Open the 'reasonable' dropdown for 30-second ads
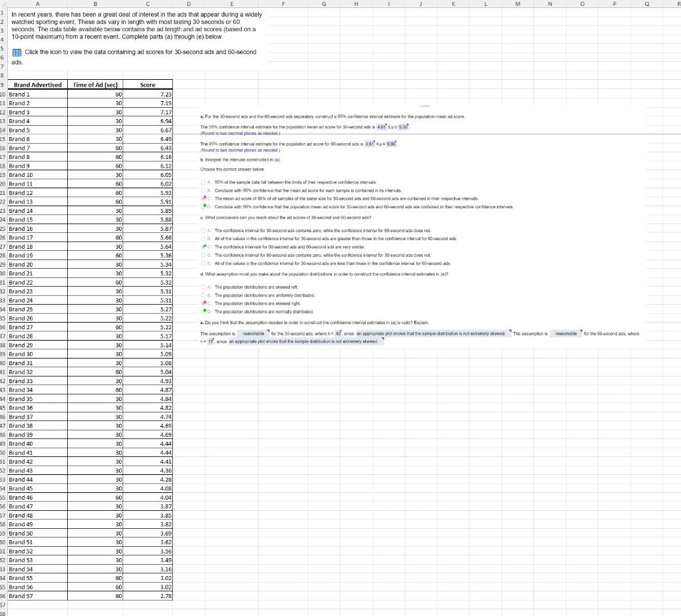This screenshot has width=681, height=616. pyautogui.click(x=253, y=334)
